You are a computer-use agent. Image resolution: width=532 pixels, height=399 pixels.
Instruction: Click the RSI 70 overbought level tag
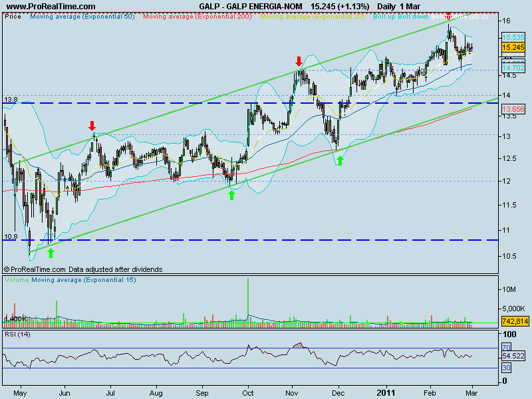point(507,347)
